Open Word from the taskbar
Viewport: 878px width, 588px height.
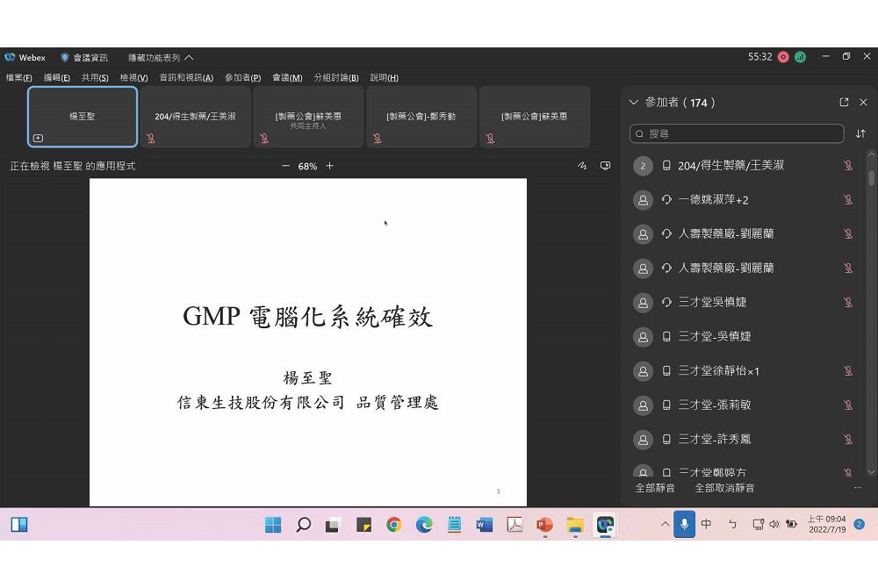(x=485, y=525)
